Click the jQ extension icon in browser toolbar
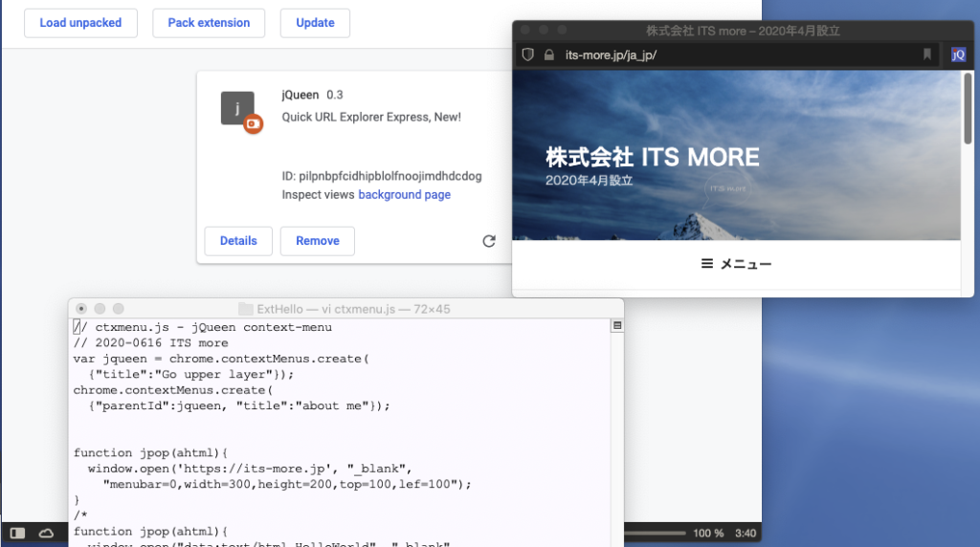The height and width of the screenshot is (547, 980). (x=958, y=55)
